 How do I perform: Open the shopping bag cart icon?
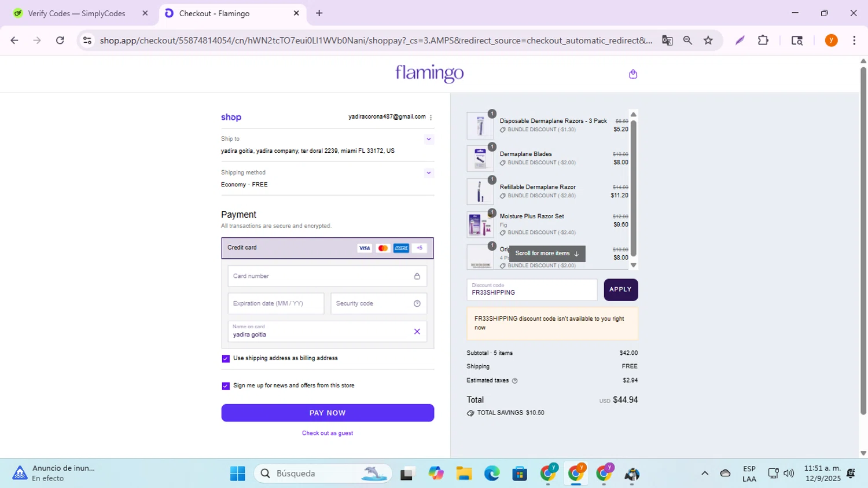pyautogui.click(x=633, y=74)
